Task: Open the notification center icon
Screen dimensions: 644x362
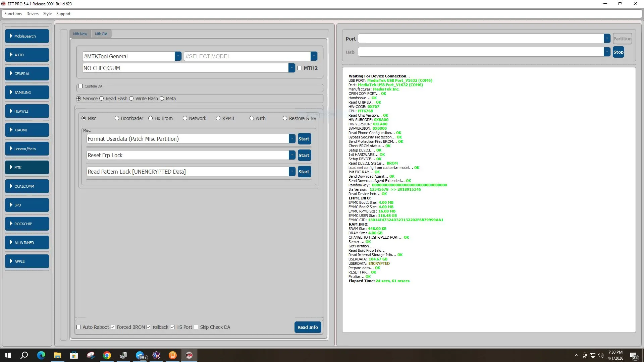Action: pyautogui.click(x=634, y=356)
